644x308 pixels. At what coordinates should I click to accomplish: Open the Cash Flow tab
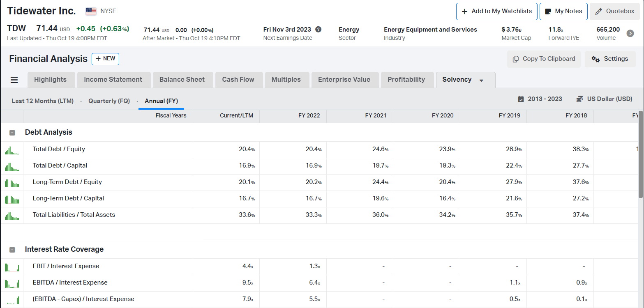(238, 80)
